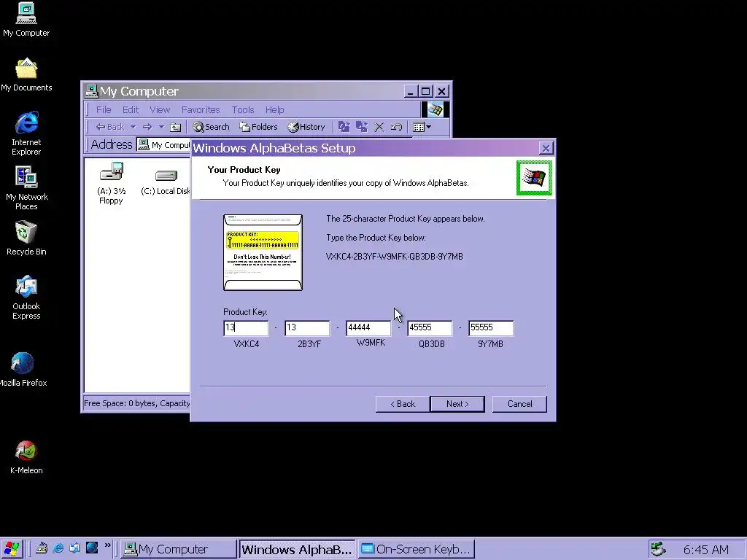The image size is (747, 560).
Task: Click the first product key field (VXKC4)
Action: [x=246, y=328]
